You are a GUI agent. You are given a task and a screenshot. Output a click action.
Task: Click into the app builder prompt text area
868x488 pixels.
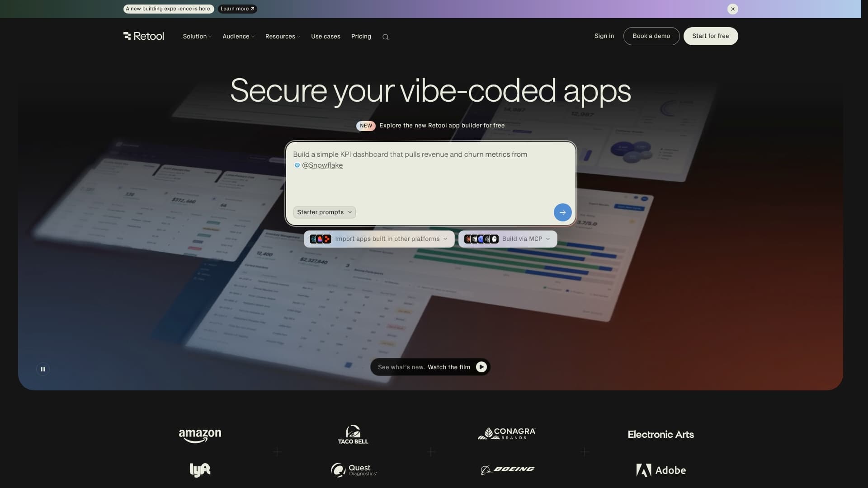click(430, 183)
